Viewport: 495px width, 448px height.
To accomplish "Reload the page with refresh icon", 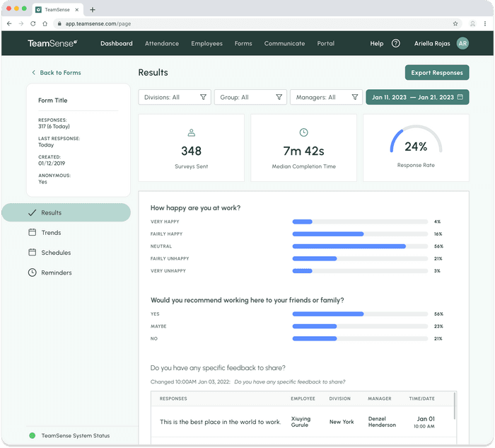I will [x=33, y=23].
